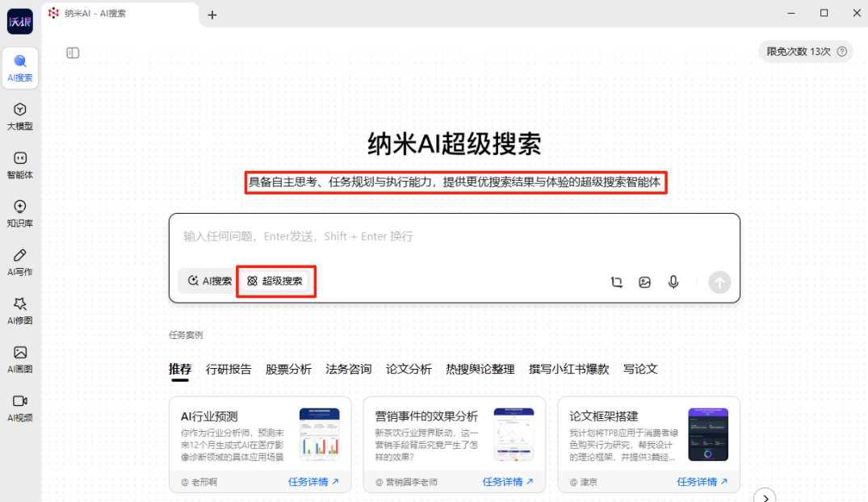The image size is (868, 502).
Task: Click author @ 津京
Action: 584,482
